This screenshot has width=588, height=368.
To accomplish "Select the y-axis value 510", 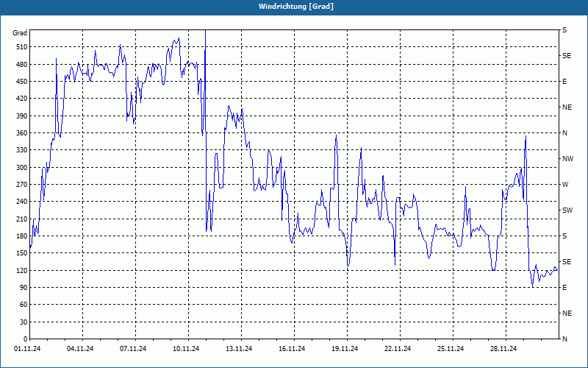I will point(22,47).
